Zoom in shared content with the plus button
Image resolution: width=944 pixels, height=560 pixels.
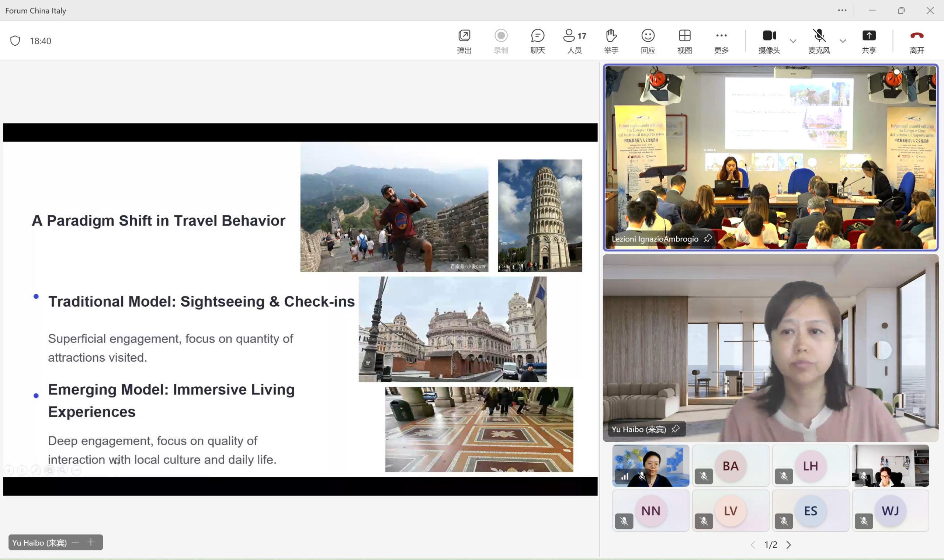(91, 543)
